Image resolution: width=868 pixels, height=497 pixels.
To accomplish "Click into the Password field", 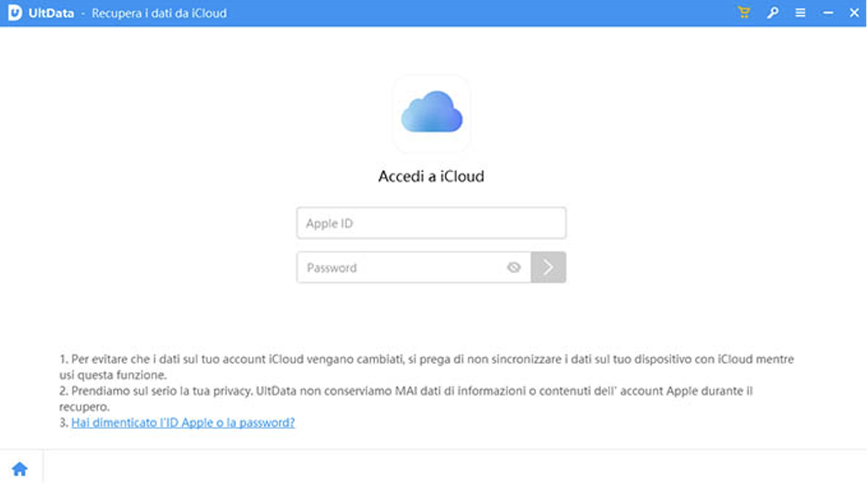I will coord(400,268).
